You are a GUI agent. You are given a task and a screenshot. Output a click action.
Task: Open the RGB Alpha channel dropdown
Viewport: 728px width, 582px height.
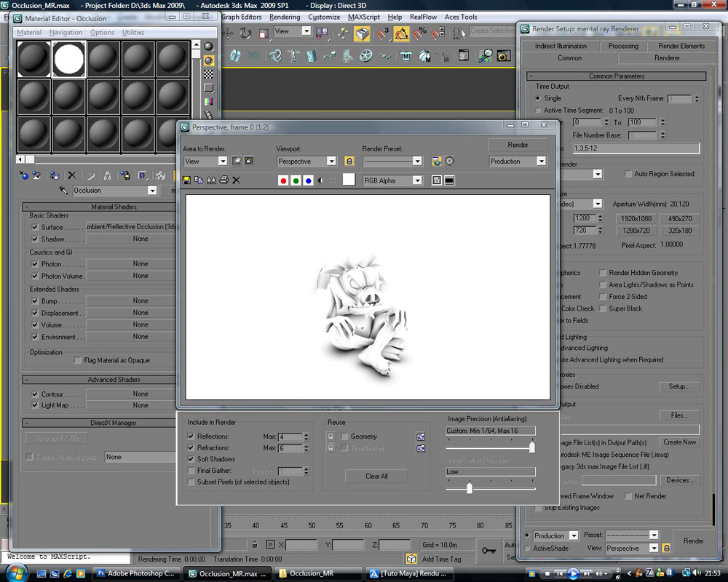(x=416, y=180)
